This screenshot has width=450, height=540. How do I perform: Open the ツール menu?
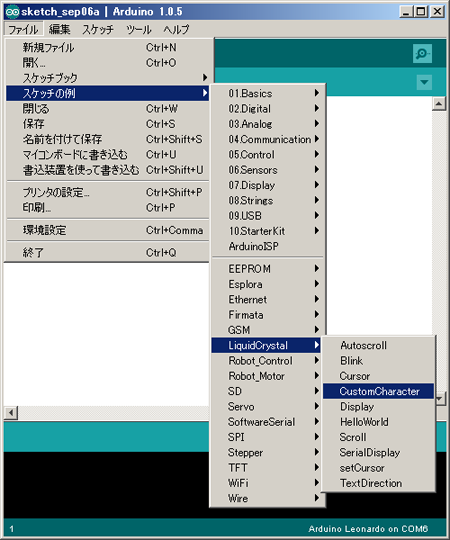(138, 29)
